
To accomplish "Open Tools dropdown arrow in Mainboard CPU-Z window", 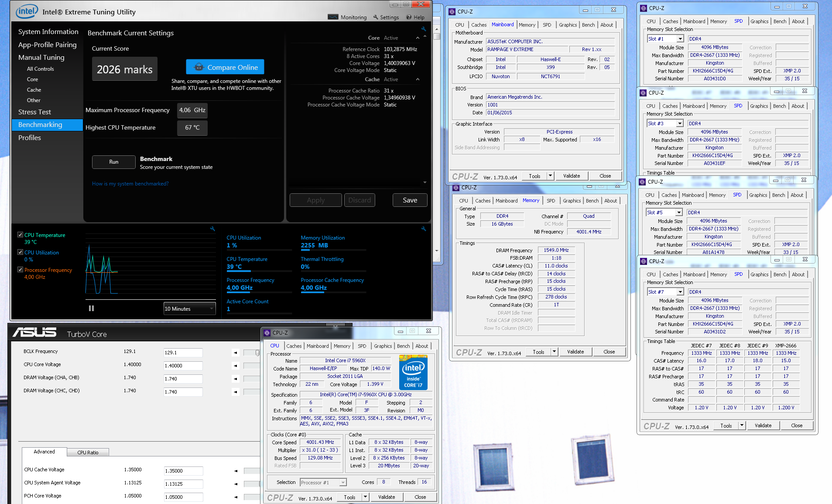I will point(550,176).
